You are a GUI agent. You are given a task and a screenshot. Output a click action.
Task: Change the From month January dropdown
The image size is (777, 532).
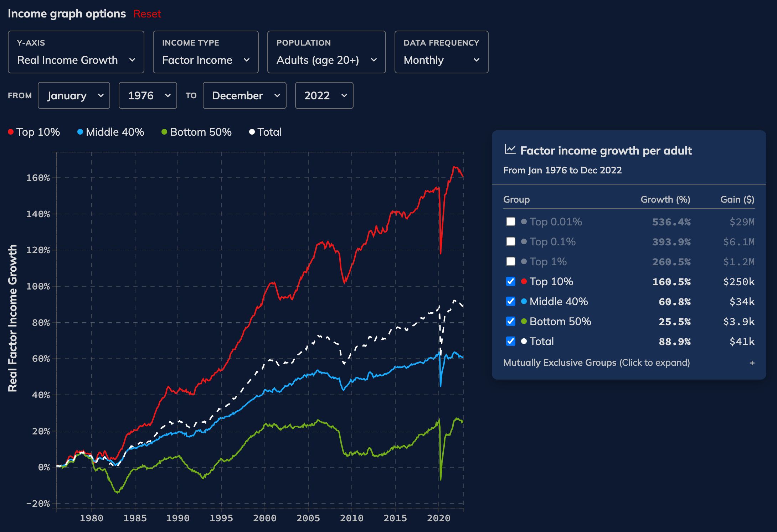74,95
